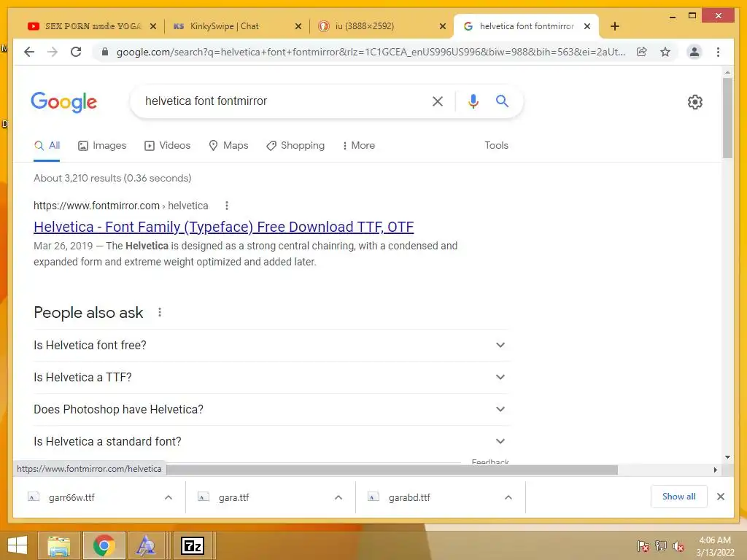Close the KinkySwipe Chat tab
Screen dimensions: 747x560
298,26
